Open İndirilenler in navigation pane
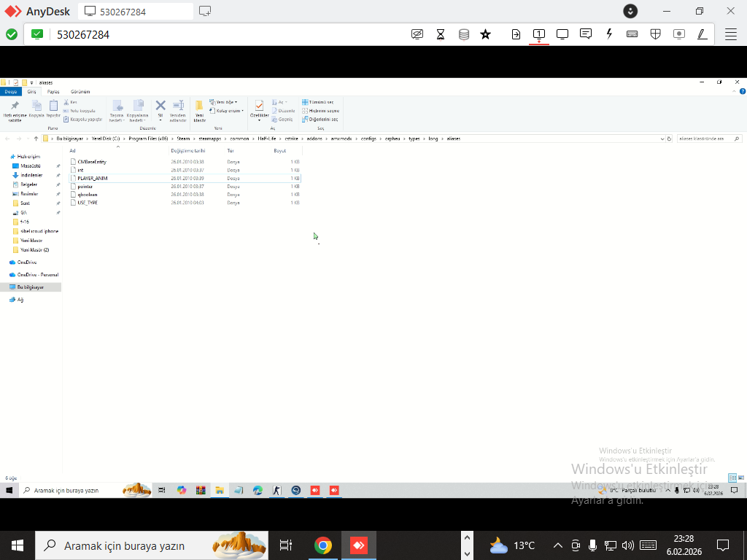The height and width of the screenshot is (560, 747). (31, 175)
